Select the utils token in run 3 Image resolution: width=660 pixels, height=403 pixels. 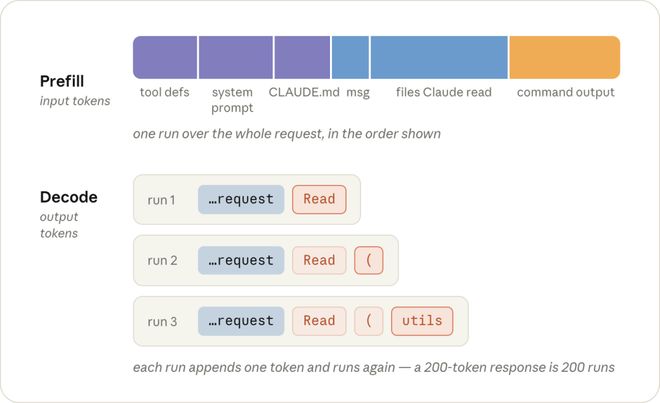(422, 321)
